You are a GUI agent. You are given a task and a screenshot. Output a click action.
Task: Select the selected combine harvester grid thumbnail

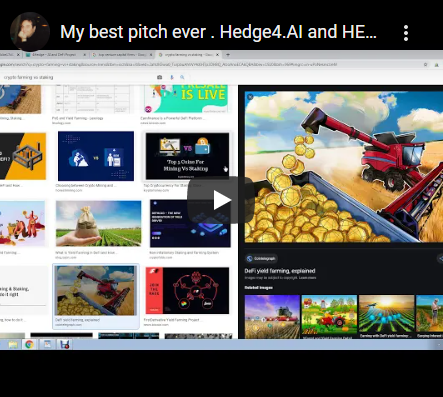tap(96, 291)
